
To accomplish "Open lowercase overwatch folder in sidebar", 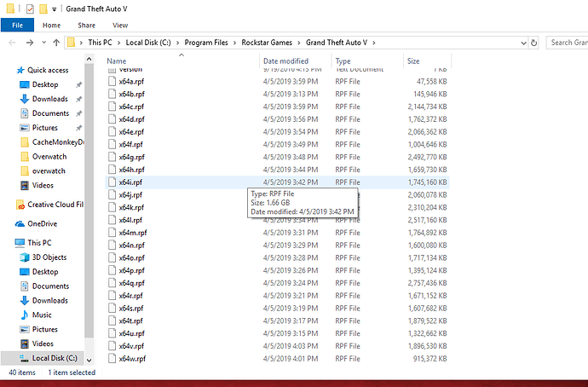I will (x=49, y=171).
